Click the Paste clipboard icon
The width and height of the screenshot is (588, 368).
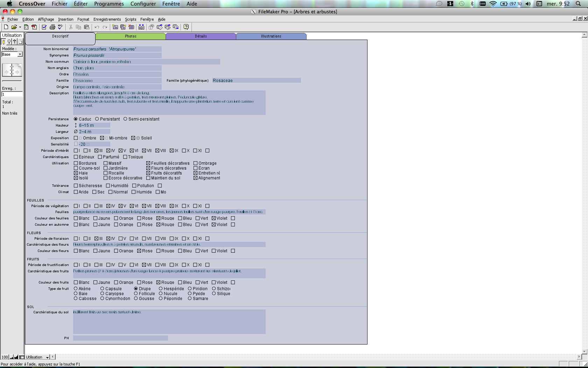tap(87, 27)
